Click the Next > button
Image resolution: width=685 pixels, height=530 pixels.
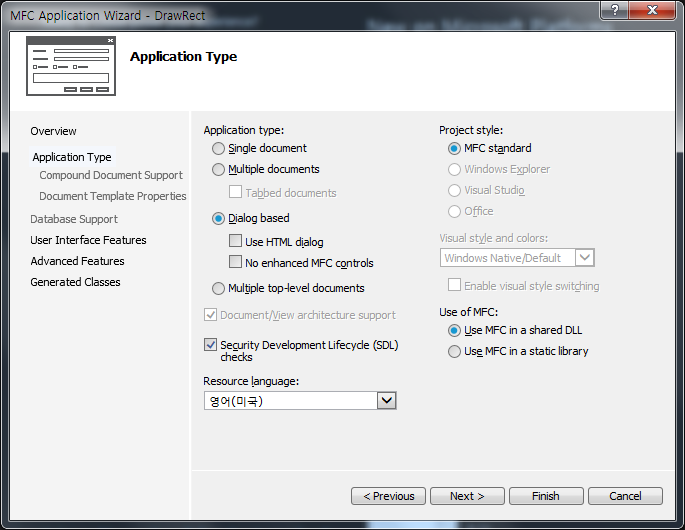tap(467, 496)
